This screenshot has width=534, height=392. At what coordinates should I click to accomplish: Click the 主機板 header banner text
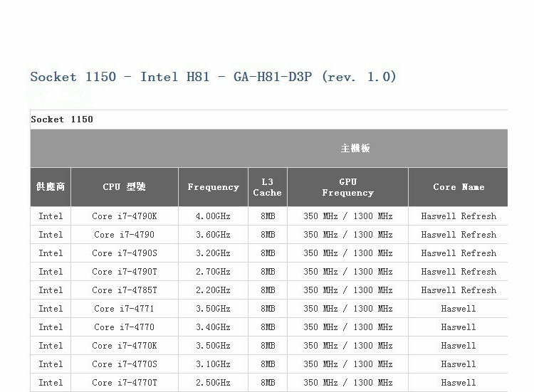click(355, 149)
